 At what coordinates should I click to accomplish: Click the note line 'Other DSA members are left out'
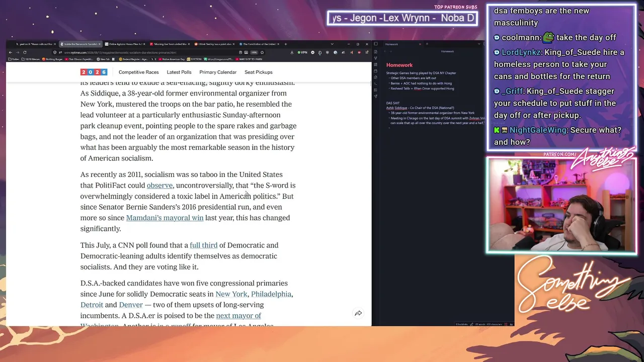tap(413, 78)
